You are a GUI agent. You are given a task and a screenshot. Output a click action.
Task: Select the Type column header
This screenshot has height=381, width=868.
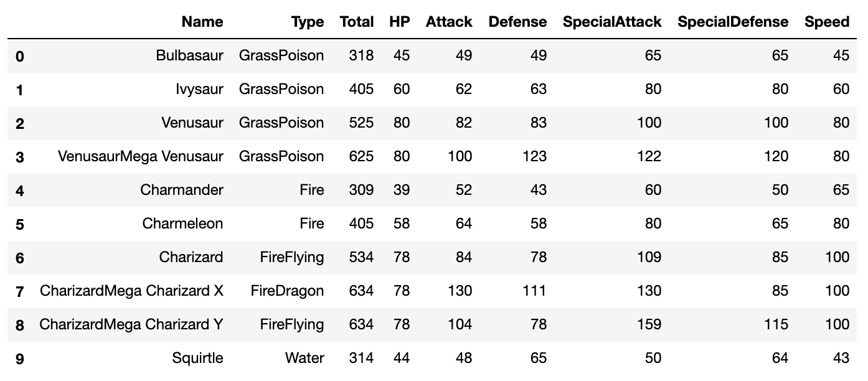(x=308, y=22)
